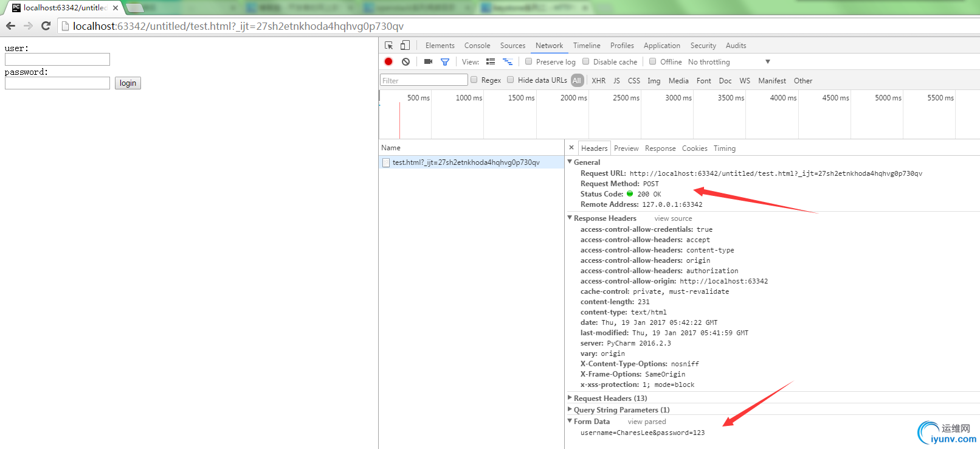The image size is (980, 449).
Task: Expand Request Headers (13) section
Action: click(x=570, y=398)
